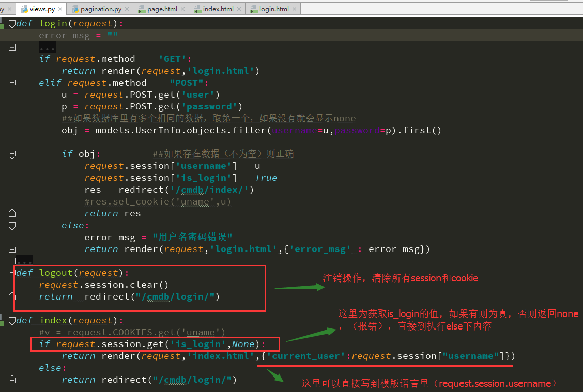Click the Python icon on views.py tab
Viewport: 583px width, 392px height.
pos(24,9)
